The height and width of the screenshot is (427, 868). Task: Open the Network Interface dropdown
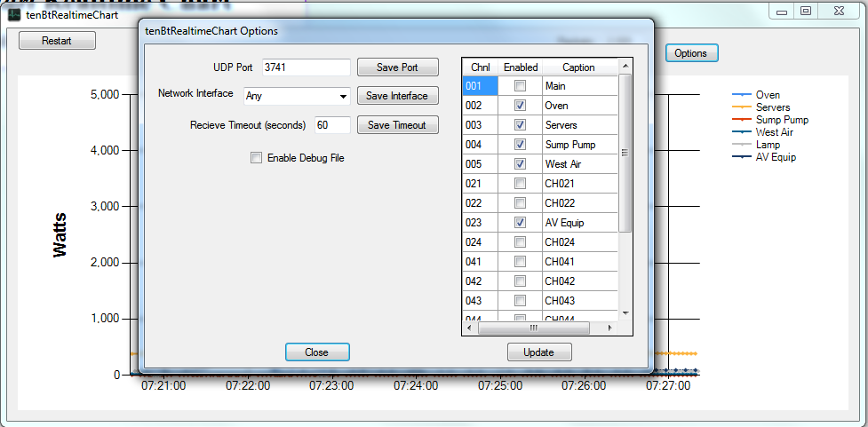point(343,96)
